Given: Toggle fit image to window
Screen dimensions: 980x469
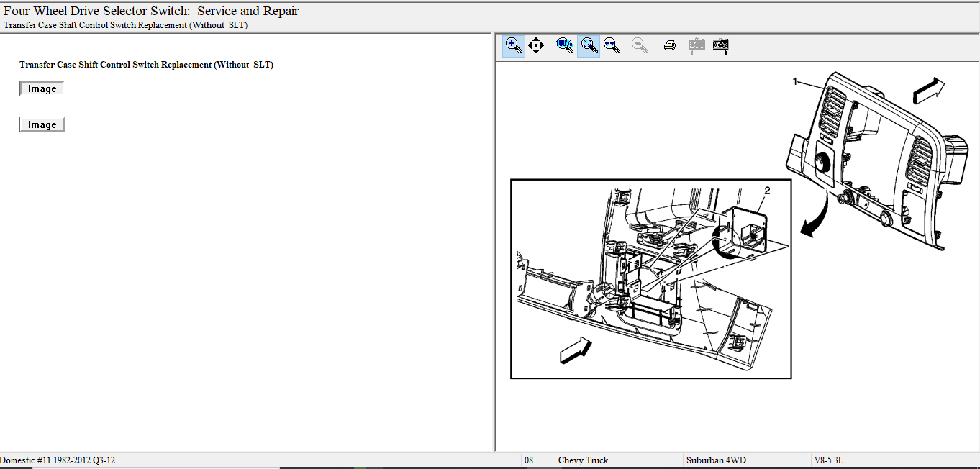Looking at the screenshot, I should point(589,46).
